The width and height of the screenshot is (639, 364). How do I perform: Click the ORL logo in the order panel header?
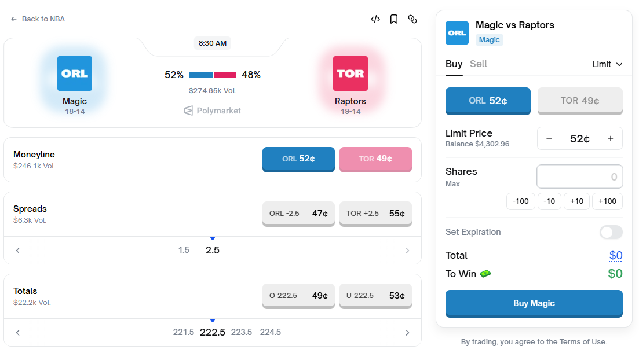tap(457, 33)
